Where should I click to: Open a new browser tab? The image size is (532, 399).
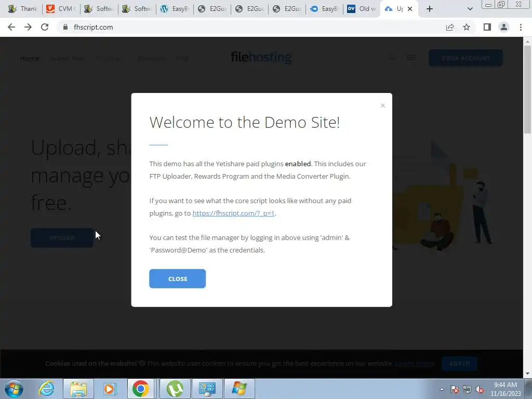click(x=430, y=9)
